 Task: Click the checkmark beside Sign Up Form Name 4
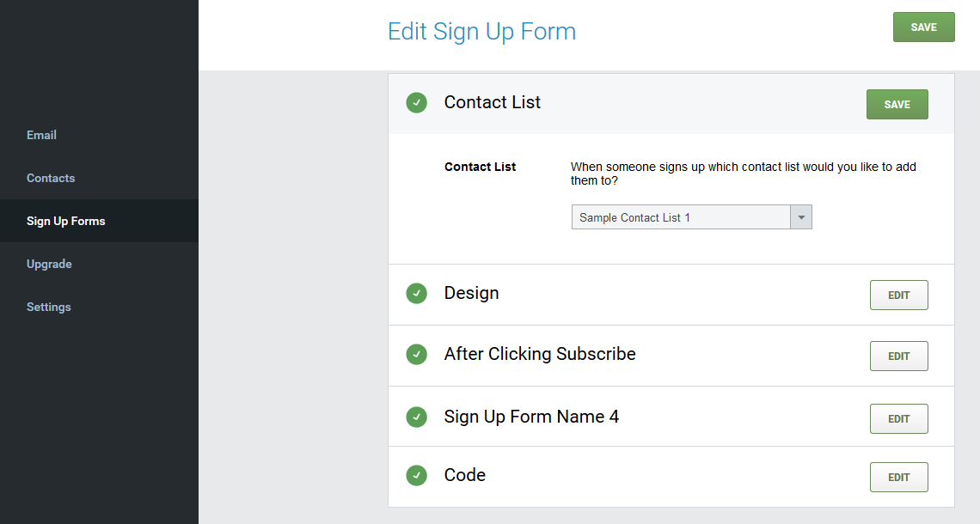click(x=417, y=417)
